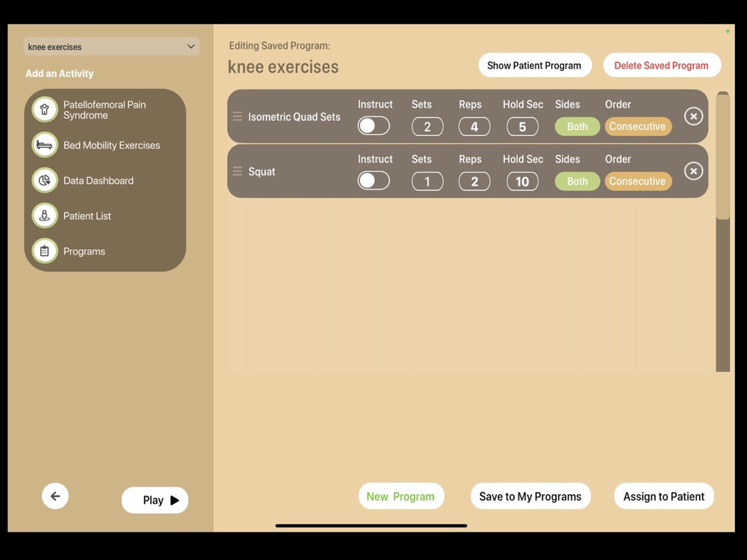Click the Isometric Quad Sets exercise name

click(294, 116)
